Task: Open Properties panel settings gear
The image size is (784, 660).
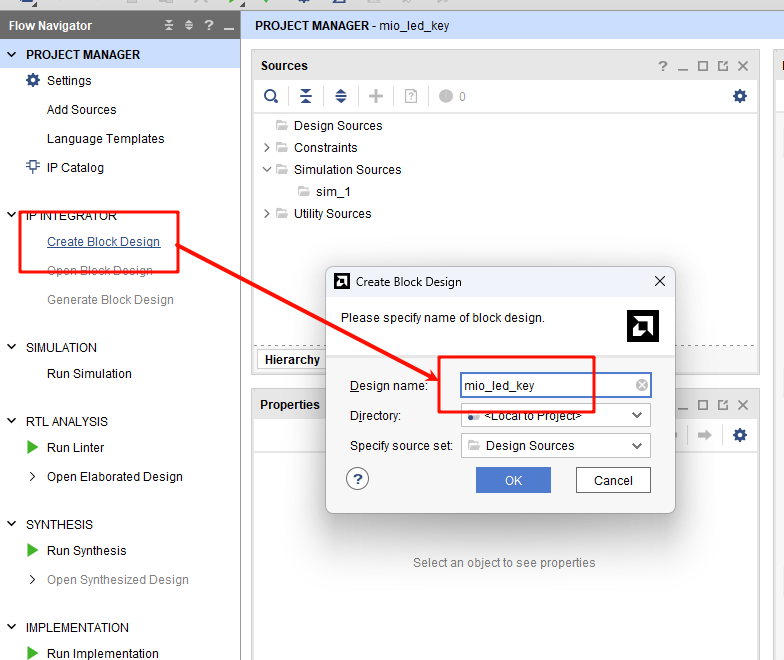Action: point(740,435)
